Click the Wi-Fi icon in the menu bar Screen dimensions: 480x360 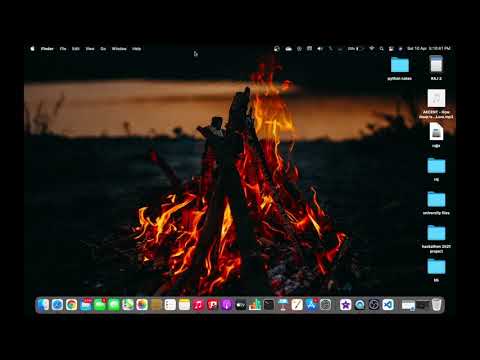[371, 48]
